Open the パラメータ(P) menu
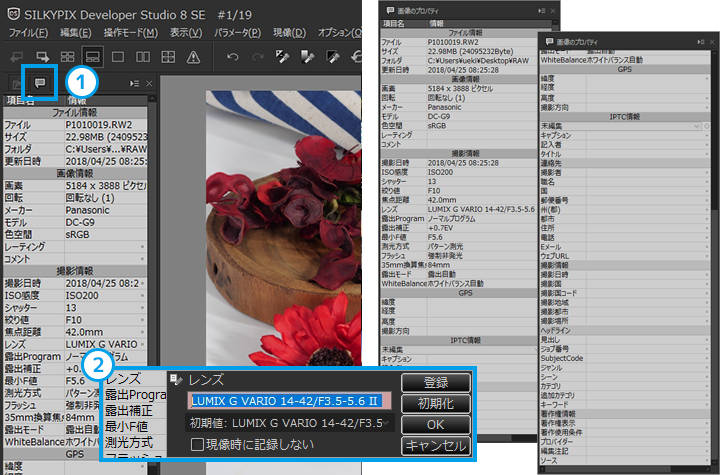This screenshot has width=720, height=475. click(x=237, y=33)
